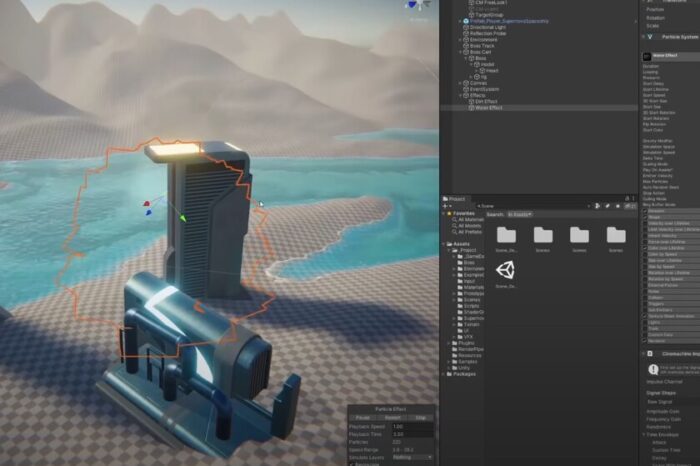Click the Particle System component icon
The height and width of the screenshot is (466, 700).
(x=650, y=37)
